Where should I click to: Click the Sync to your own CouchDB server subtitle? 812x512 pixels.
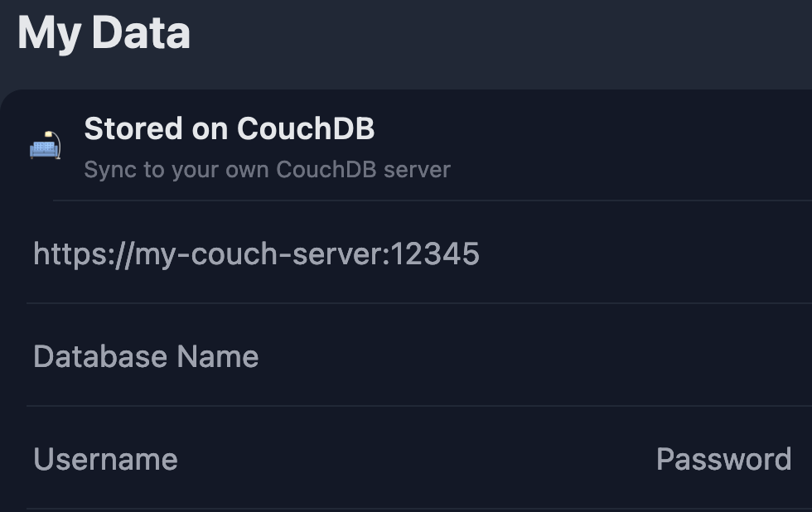tap(267, 170)
